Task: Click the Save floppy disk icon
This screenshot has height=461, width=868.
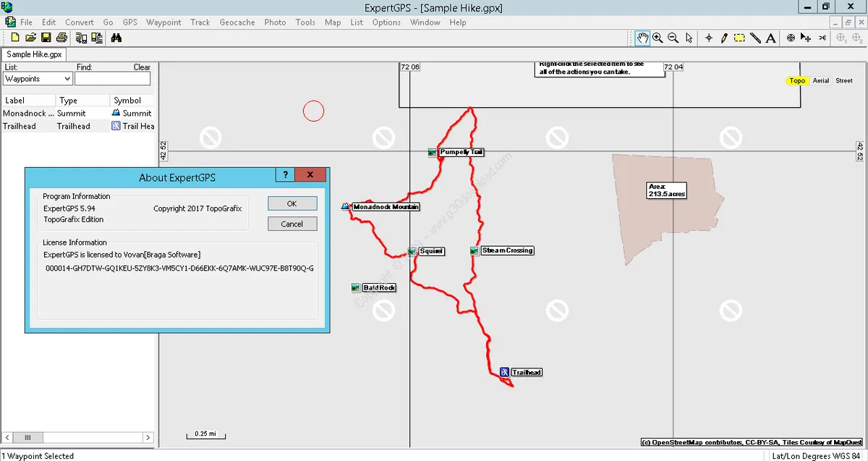Action: click(x=46, y=38)
